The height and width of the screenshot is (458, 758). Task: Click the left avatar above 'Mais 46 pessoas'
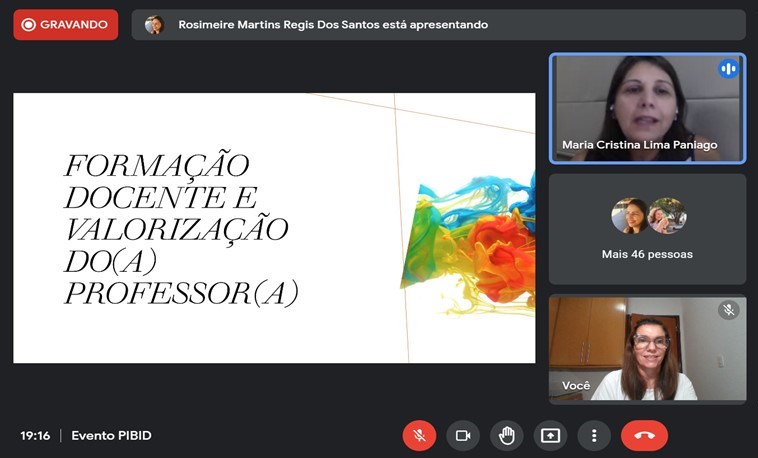(x=630, y=216)
